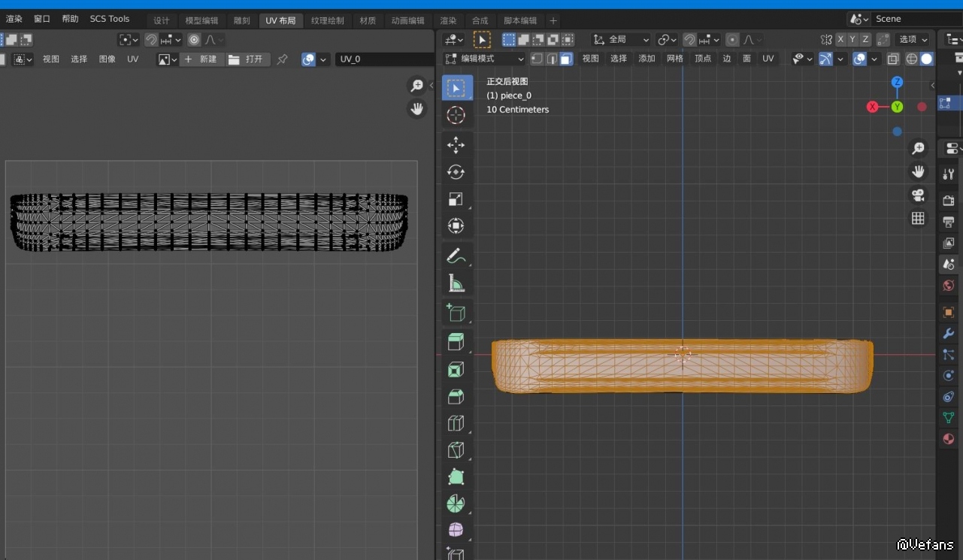This screenshot has width=963, height=560.
Task: Enable X axis mirror in viewport header
Action: click(840, 40)
